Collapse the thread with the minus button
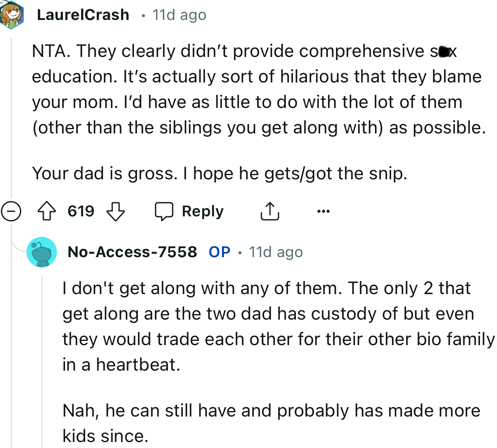This screenshot has width=497, height=448. [x=11, y=211]
